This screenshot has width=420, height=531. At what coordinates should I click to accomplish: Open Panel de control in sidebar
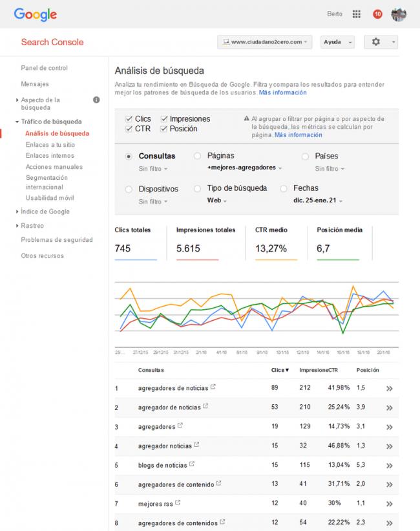(x=45, y=68)
